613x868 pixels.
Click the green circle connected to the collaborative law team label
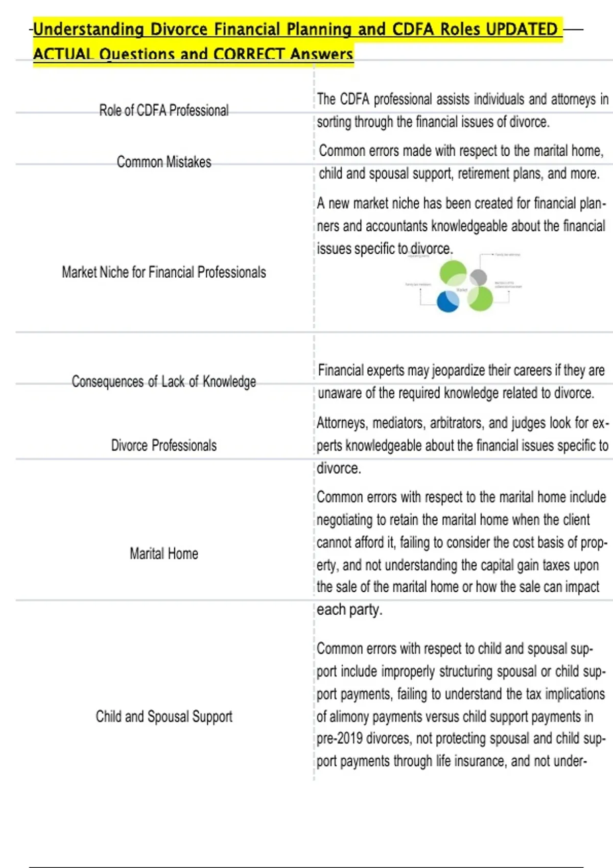[x=480, y=299]
